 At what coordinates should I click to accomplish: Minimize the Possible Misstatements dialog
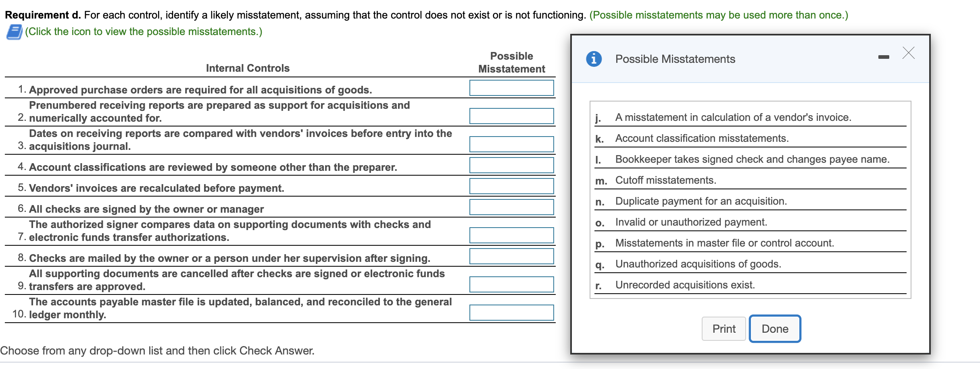click(x=884, y=56)
